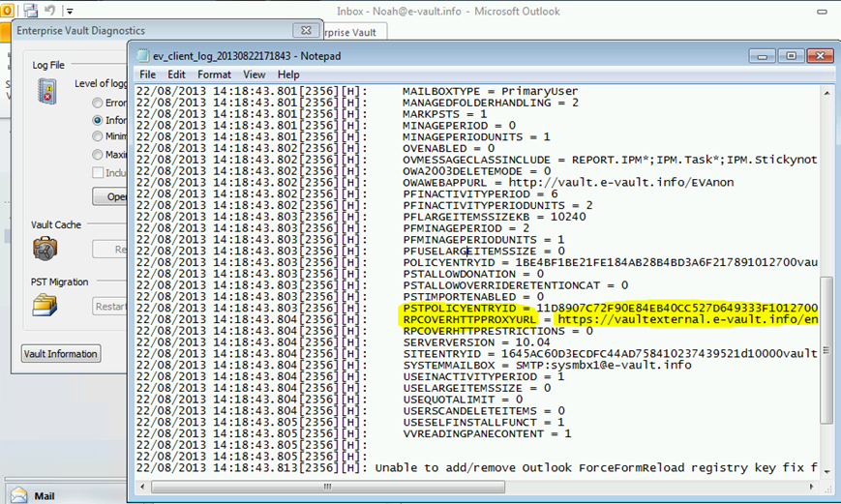Viewport: 841px width, 504px height.
Task: Open the quick access toolbar customize dropdown
Action: click(x=70, y=11)
